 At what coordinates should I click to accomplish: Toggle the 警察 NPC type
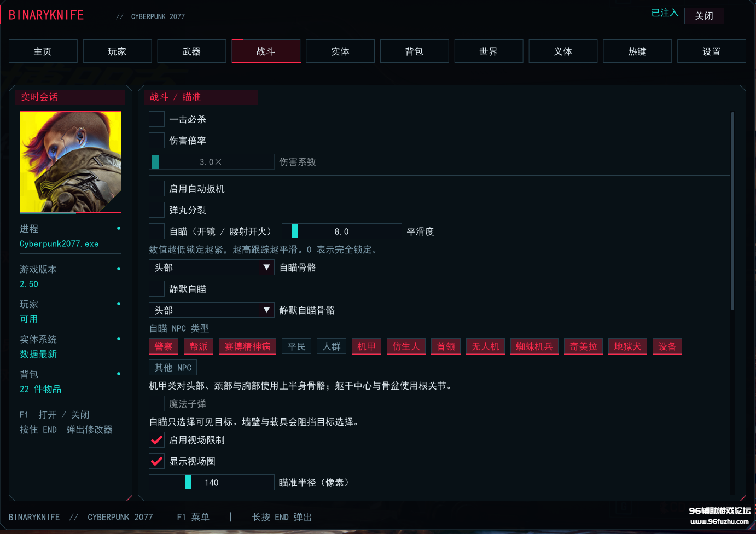point(164,346)
